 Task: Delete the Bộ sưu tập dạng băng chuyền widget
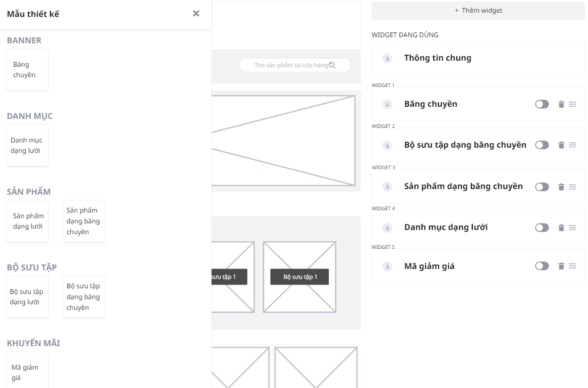(x=561, y=145)
